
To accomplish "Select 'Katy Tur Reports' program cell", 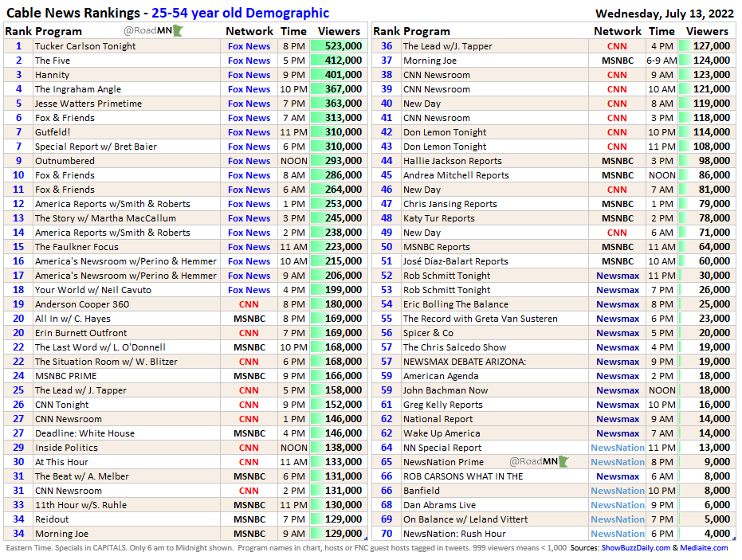I will (495, 218).
